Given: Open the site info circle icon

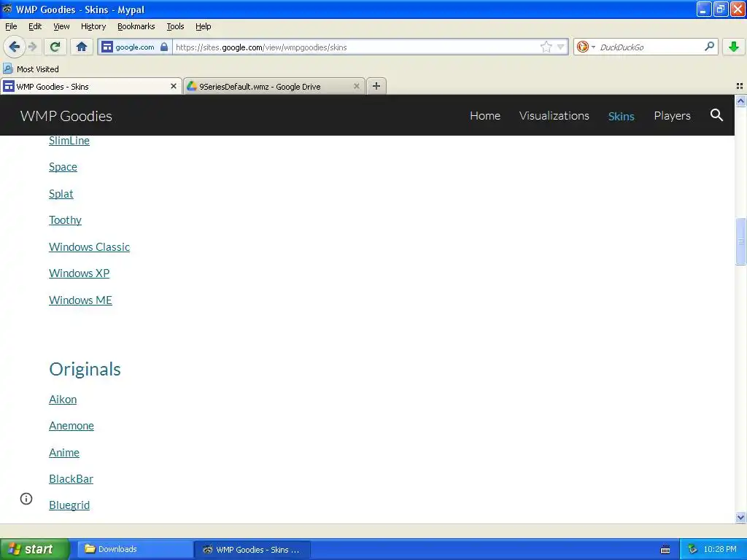Looking at the screenshot, I should [26, 499].
